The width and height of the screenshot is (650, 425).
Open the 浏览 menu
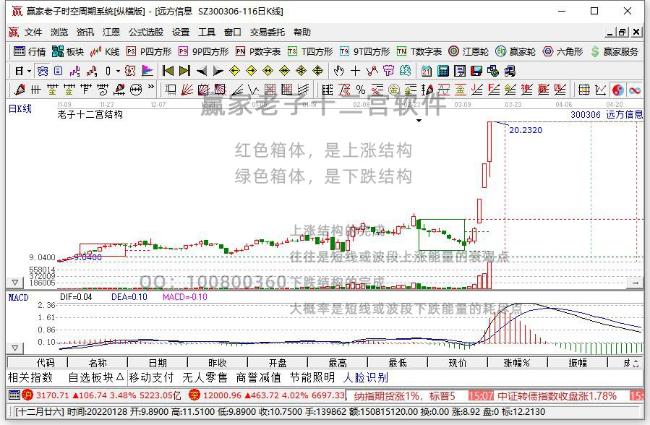click(59, 32)
